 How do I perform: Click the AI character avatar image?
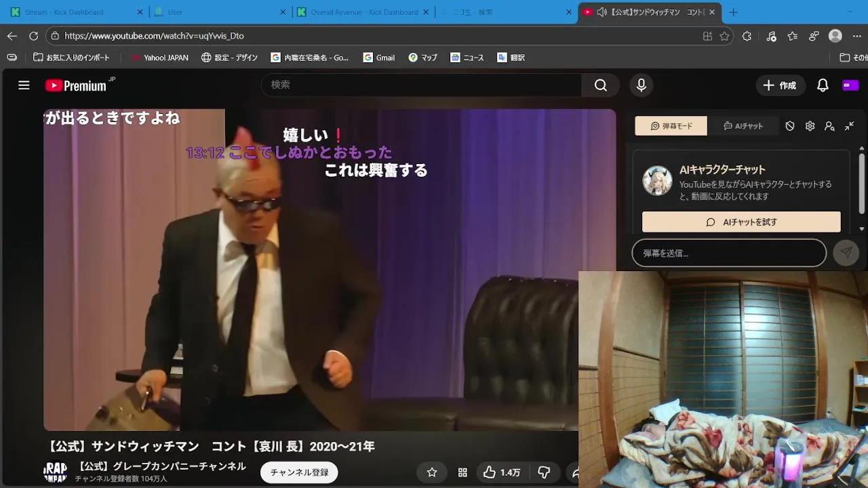click(x=657, y=180)
